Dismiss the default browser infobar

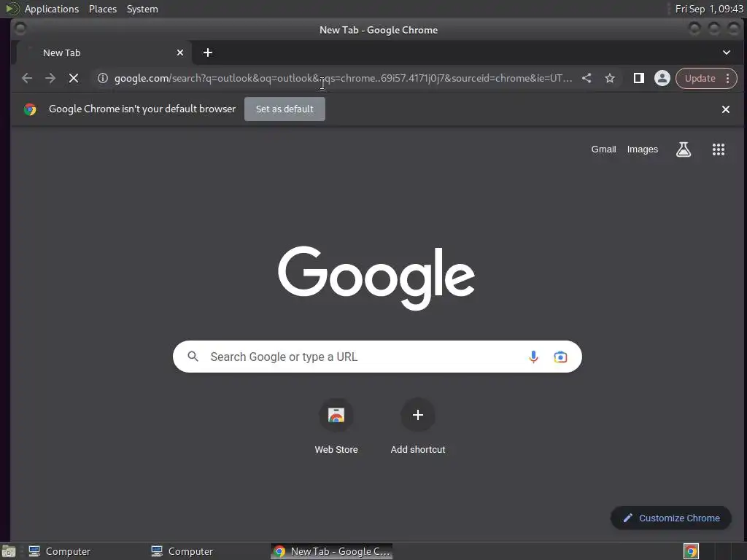(x=726, y=109)
